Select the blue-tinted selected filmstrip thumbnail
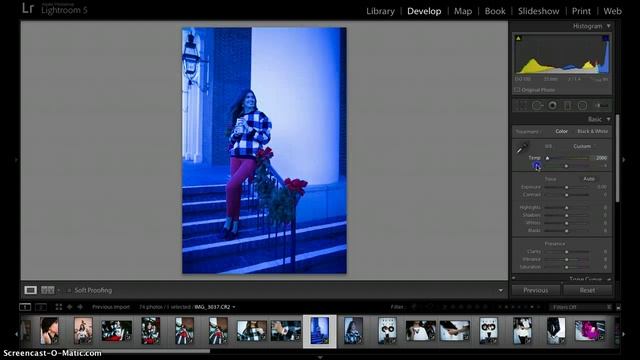Image resolution: width=640 pixels, height=360 pixels. coord(320,331)
